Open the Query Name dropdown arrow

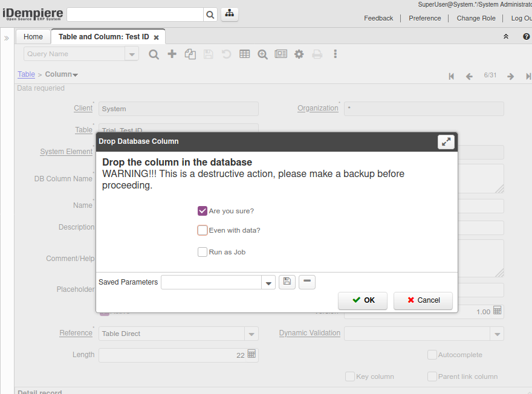point(132,54)
